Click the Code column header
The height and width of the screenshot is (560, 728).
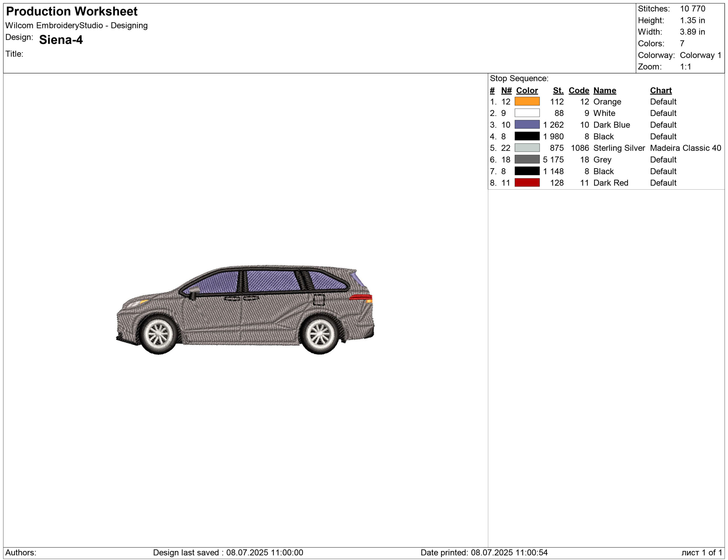tap(579, 90)
